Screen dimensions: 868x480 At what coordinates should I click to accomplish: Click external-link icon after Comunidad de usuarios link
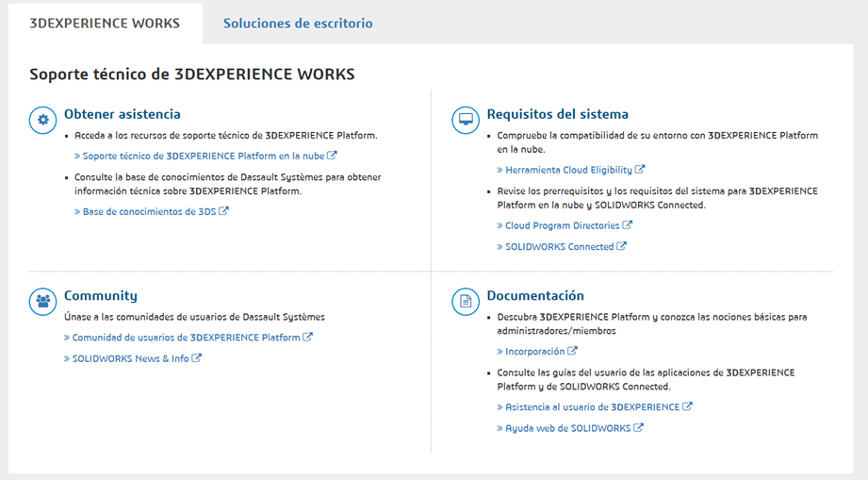(308, 337)
